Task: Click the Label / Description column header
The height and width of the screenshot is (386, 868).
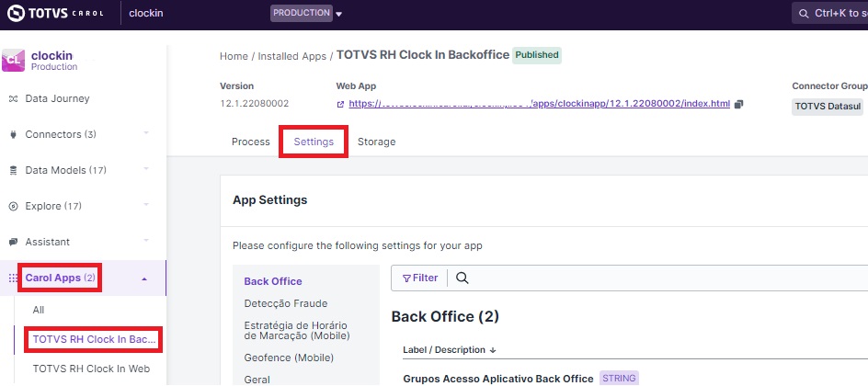Action: click(444, 350)
